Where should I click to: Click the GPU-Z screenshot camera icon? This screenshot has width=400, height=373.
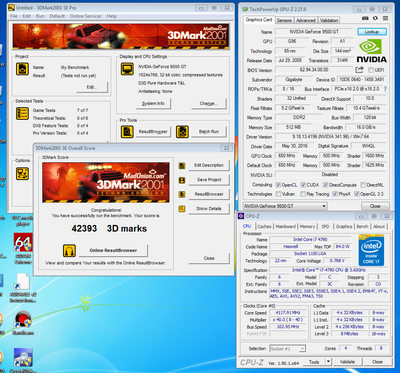366,18
